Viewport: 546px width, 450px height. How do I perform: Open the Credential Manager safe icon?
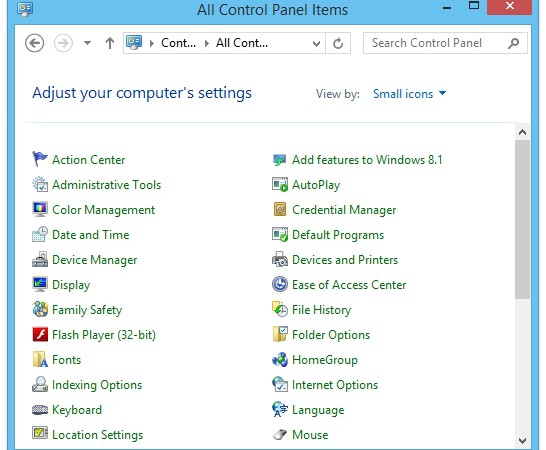click(x=280, y=209)
